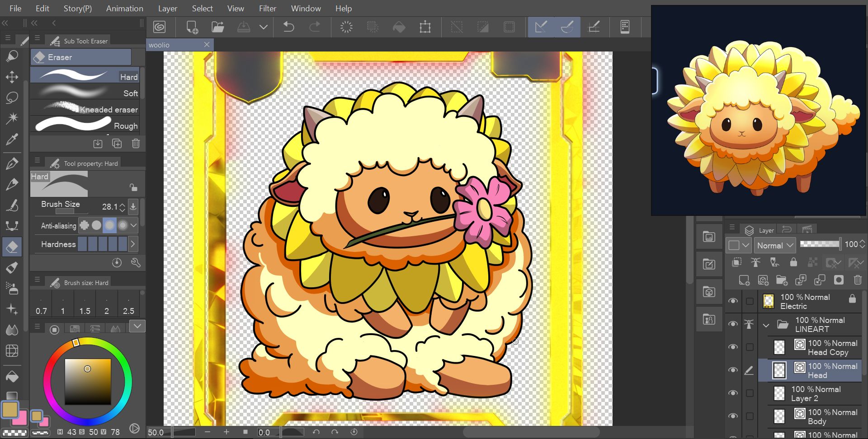Collapse the LINEART folder
Viewport: 868px width, 439px height.
(766, 325)
